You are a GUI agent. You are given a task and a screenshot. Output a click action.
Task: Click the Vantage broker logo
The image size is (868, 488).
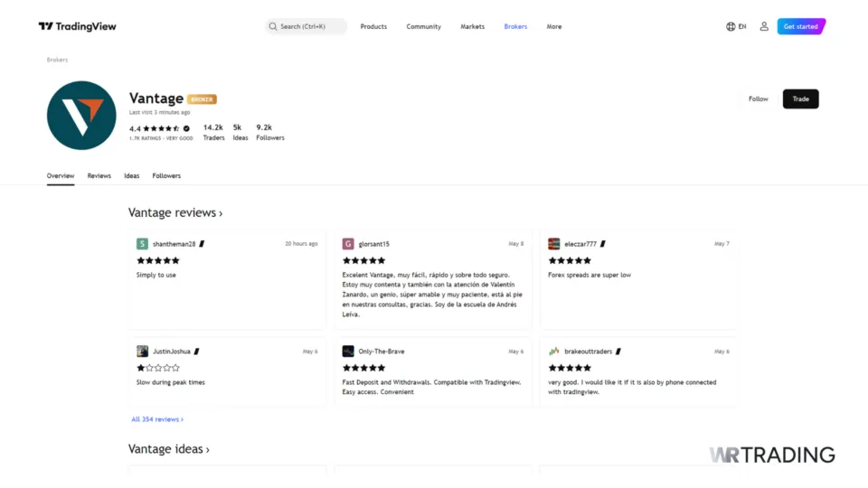tap(81, 116)
